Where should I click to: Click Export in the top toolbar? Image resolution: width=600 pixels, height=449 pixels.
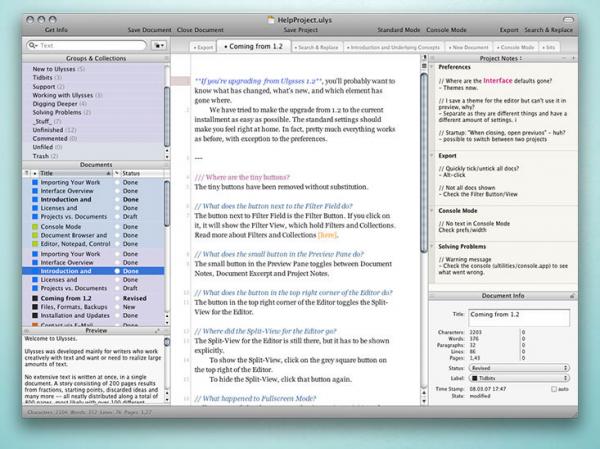coord(509,30)
